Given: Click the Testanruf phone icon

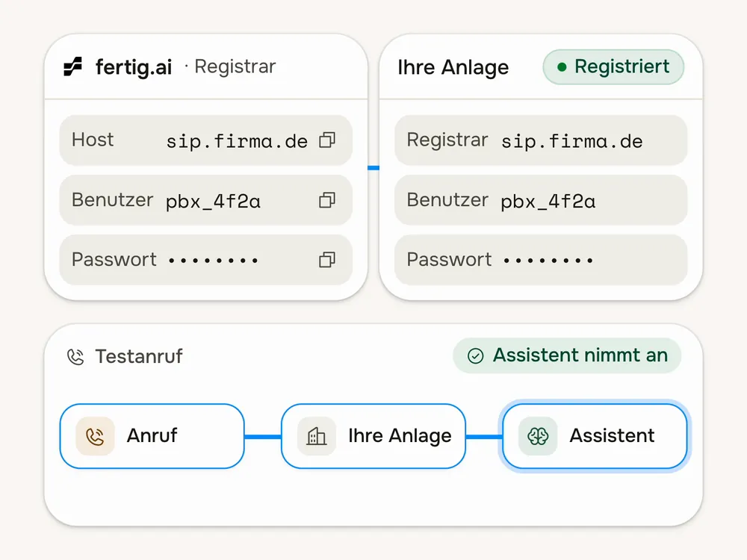Looking at the screenshot, I should pyautogui.click(x=75, y=356).
